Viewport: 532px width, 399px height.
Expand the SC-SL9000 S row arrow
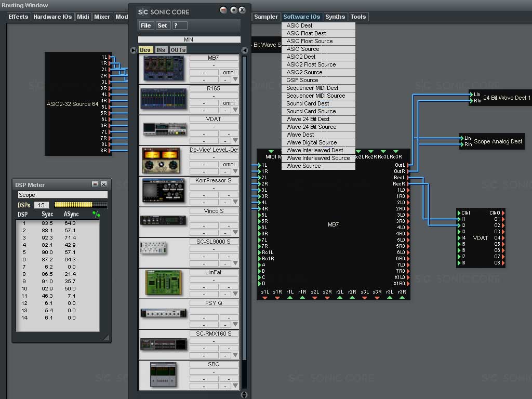click(x=235, y=263)
